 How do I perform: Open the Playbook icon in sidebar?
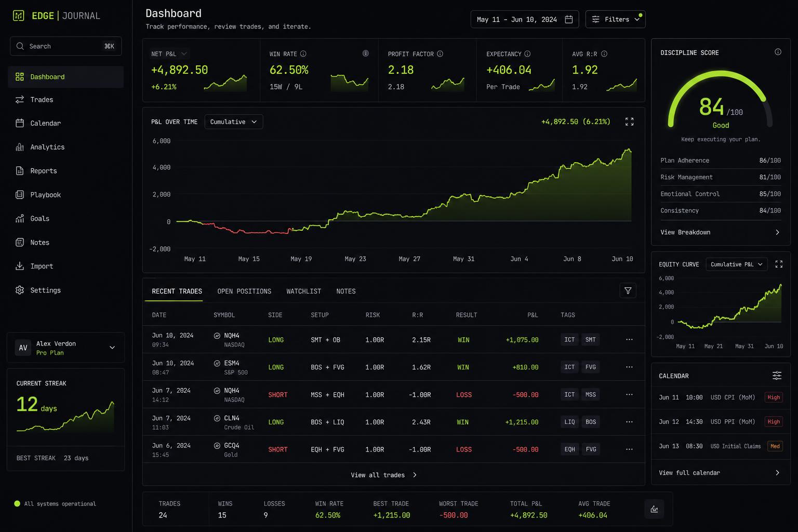point(20,195)
